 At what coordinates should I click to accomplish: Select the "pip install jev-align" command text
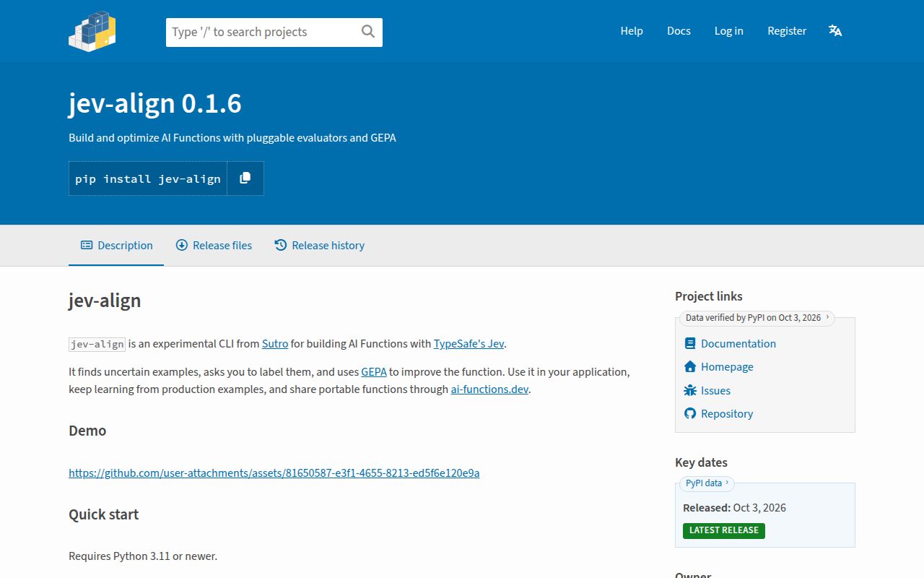(148, 179)
